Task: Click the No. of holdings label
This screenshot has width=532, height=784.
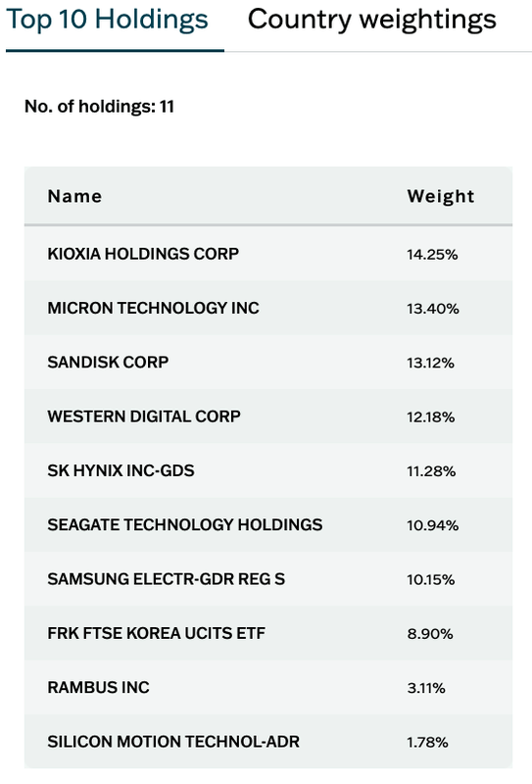Action: click(x=99, y=107)
